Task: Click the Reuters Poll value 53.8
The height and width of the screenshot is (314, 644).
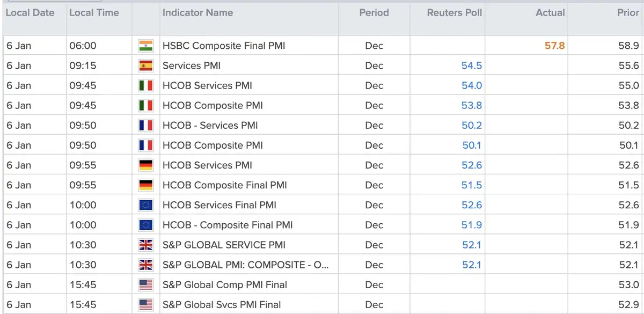Action: pyautogui.click(x=472, y=105)
